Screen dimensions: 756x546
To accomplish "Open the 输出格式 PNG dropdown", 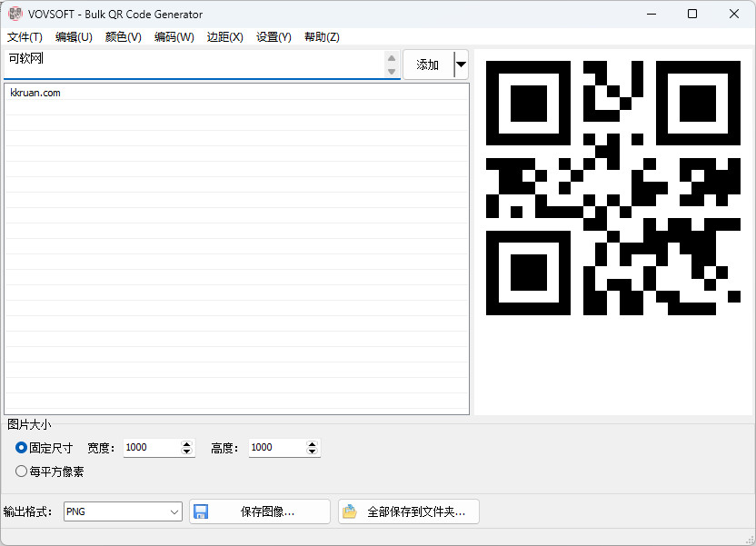I will (x=123, y=511).
